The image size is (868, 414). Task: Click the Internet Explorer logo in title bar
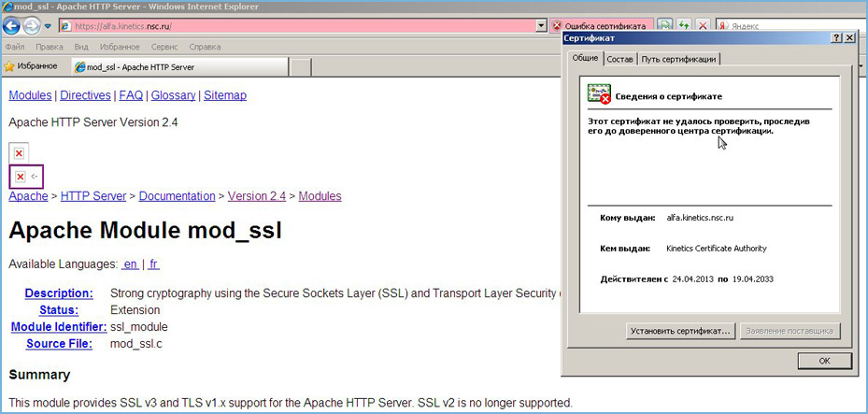(x=7, y=7)
